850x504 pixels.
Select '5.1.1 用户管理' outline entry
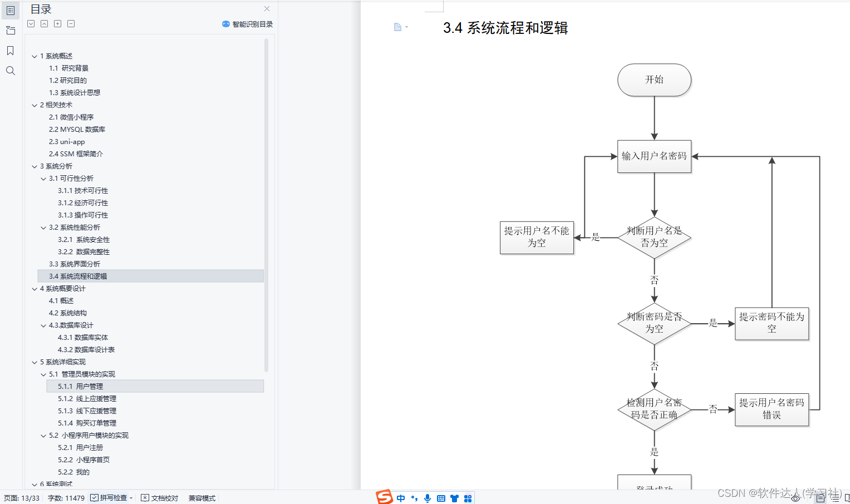155,386
